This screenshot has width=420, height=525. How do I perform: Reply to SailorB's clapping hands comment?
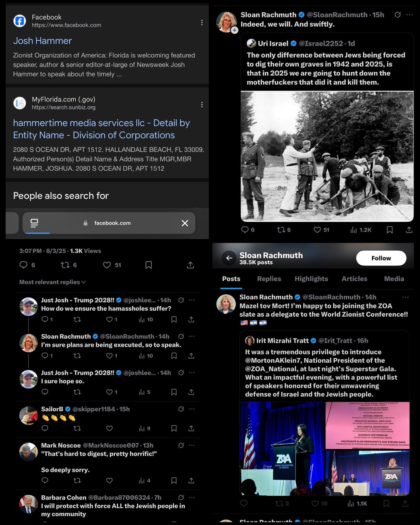(45, 429)
